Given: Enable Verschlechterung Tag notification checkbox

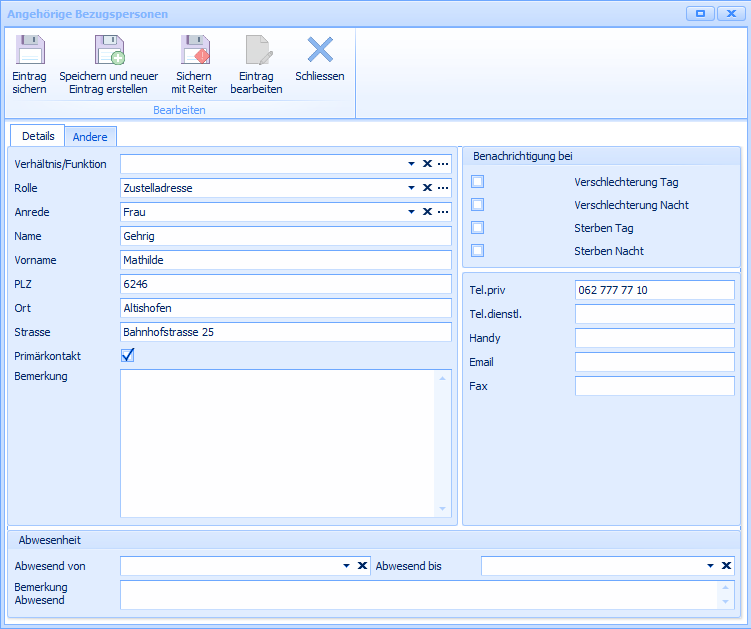Looking at the screenshot, I should click(x=478, y=182).
